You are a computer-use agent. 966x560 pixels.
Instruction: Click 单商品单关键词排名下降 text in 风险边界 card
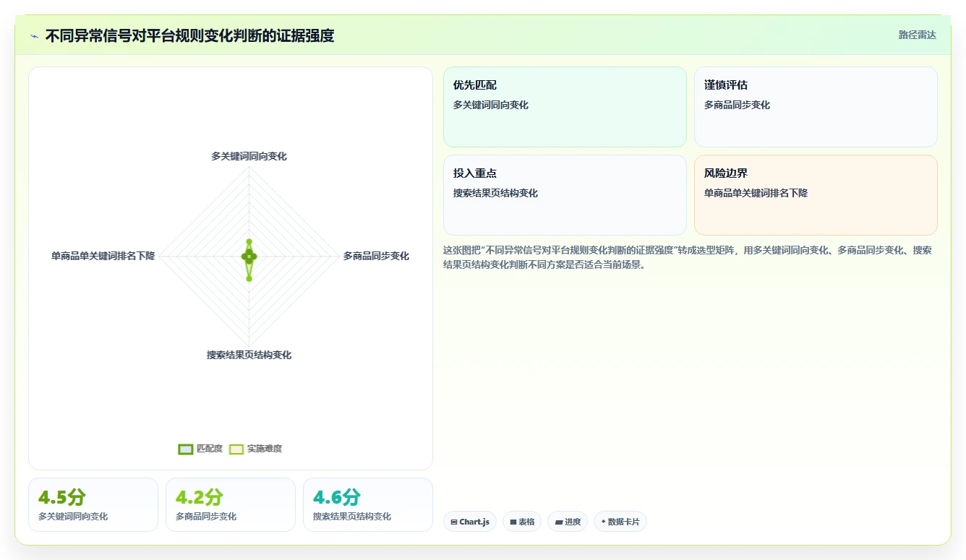tap(756, 193)
